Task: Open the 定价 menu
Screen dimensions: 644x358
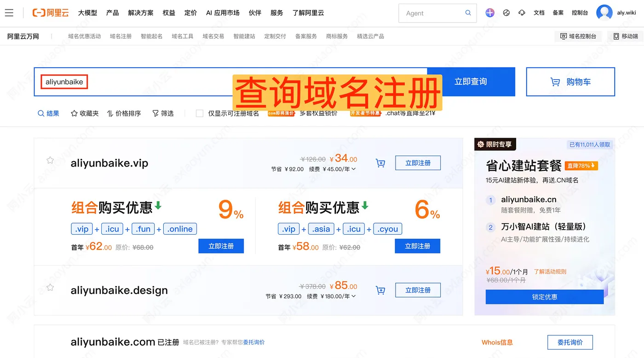Action: pyautogui.click(x=191, y=13)
